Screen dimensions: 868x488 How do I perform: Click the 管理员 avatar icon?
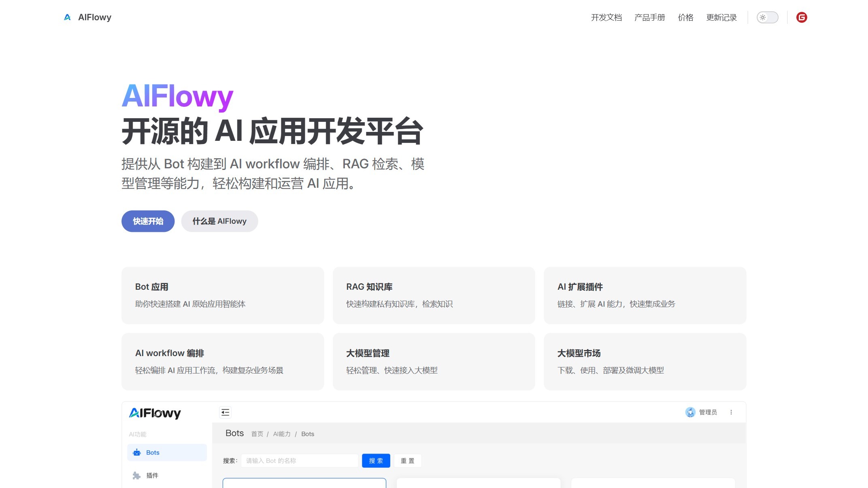point(690,412)
